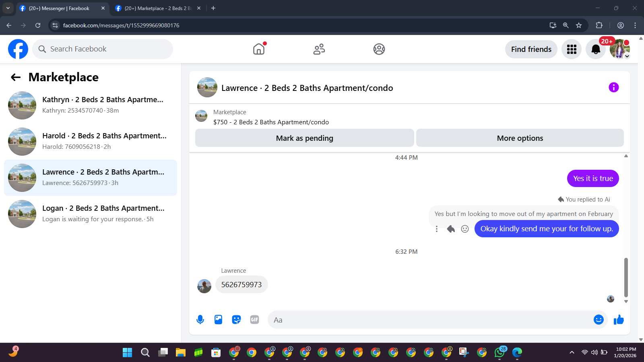Switch to the Marketplace browser tab
This screenshot has width=644, height=362.
coord(158,8)
